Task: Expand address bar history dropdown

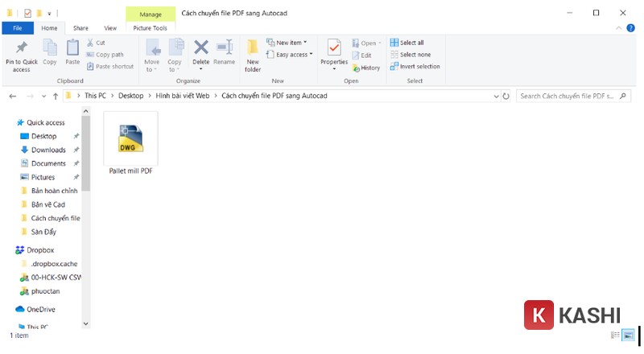Action: (x=496, y=96)
